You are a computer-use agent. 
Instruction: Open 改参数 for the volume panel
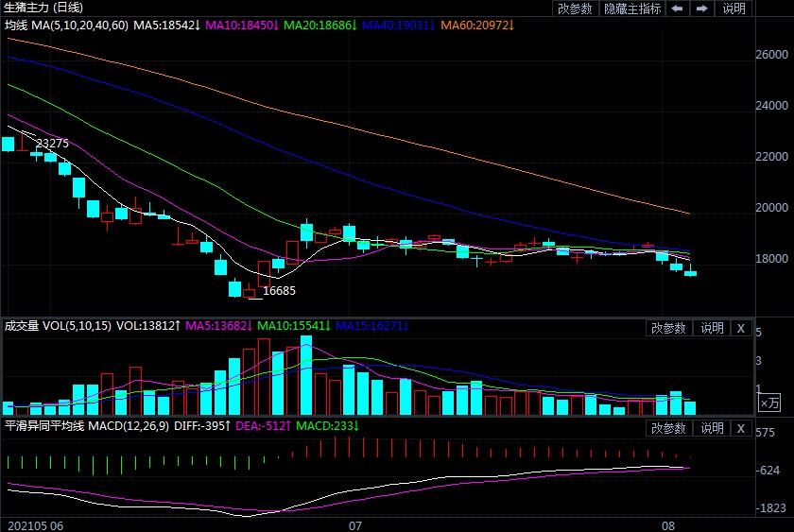pos(668,328)
